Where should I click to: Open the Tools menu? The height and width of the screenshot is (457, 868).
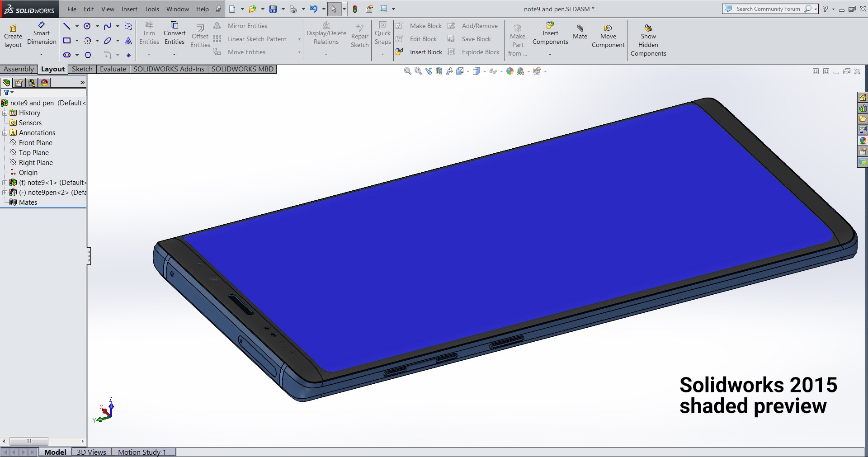[152, 9]
